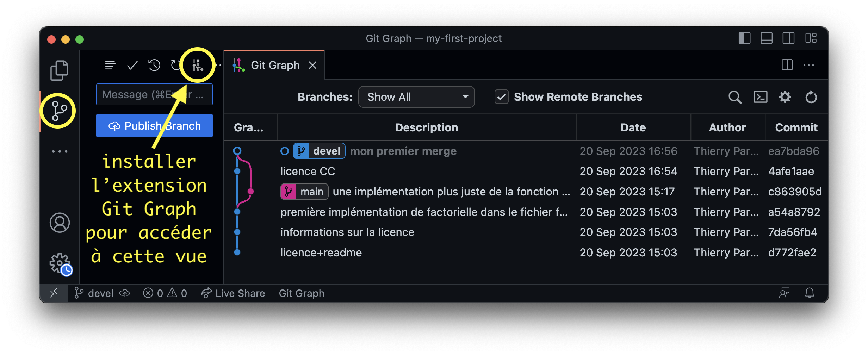Click the Publish Branch button

tap(154, 126)
